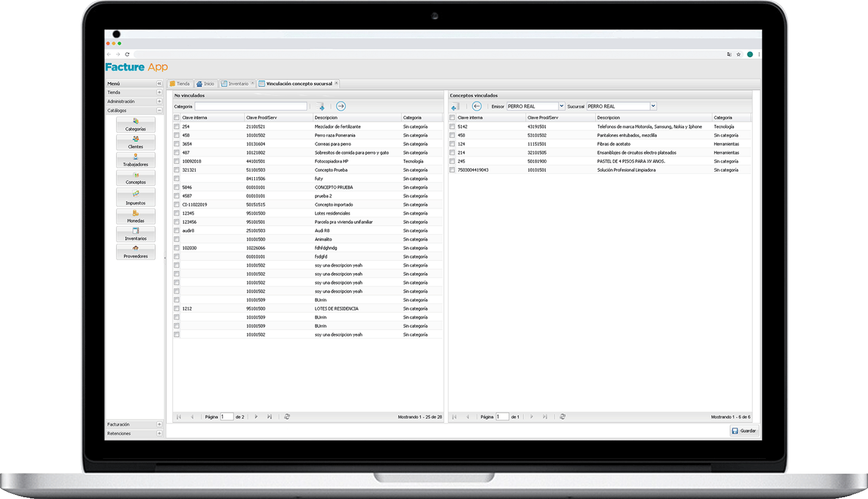The image size is (868, 499).
Task: Tick the checkbox for Fibras de acetato
Action: [452, 144]
